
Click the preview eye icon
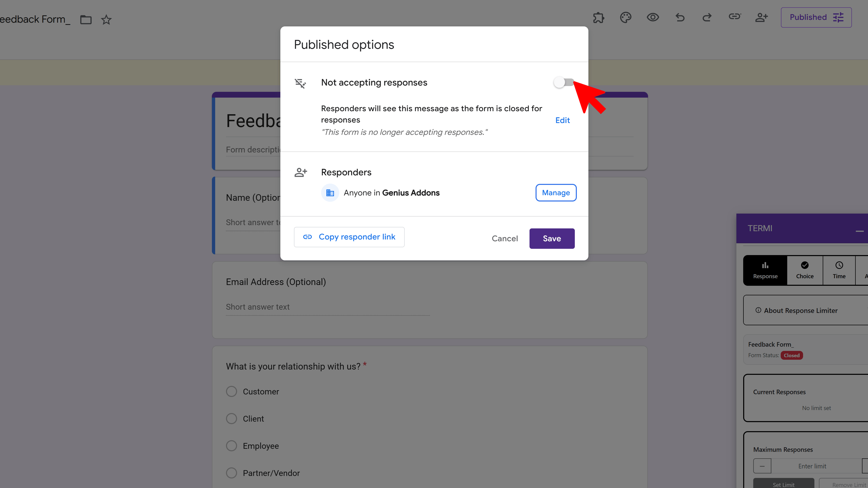pyautogui.click(x=653, y=18)
